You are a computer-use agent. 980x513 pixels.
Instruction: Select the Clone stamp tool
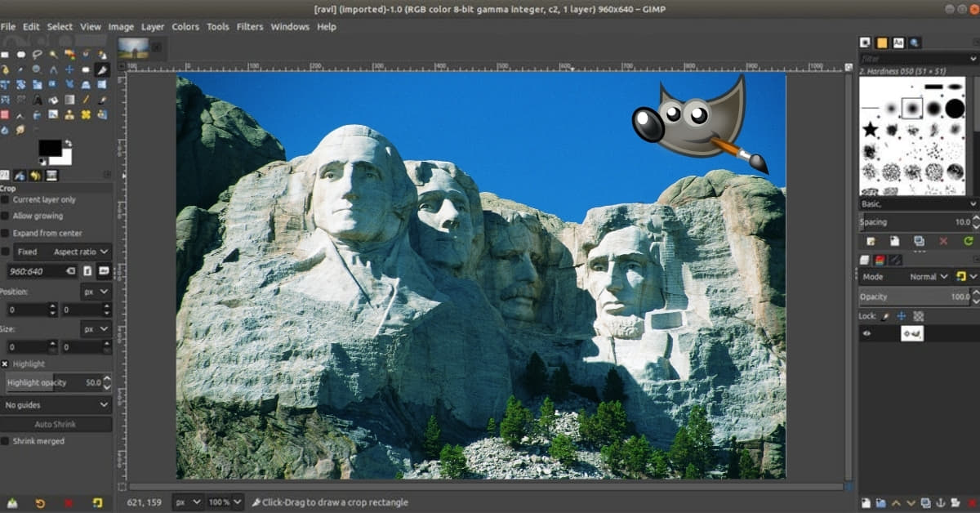[69, 115]
